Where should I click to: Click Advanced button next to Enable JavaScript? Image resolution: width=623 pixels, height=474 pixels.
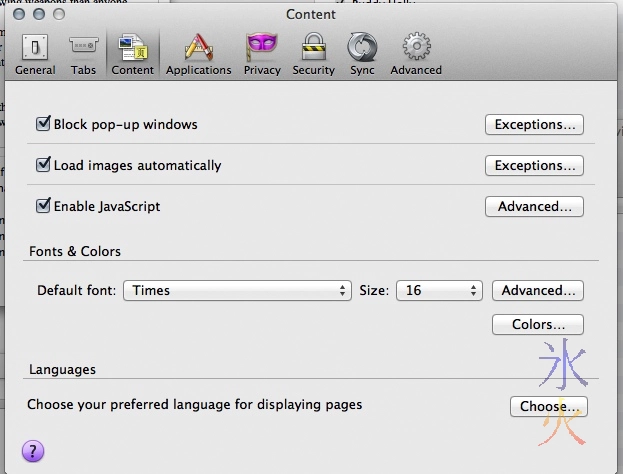pyautogui.click(x=535, y=207)
